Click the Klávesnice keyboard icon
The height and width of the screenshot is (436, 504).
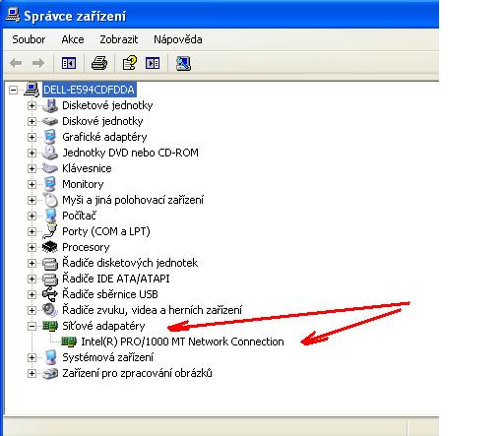point(50,168)
